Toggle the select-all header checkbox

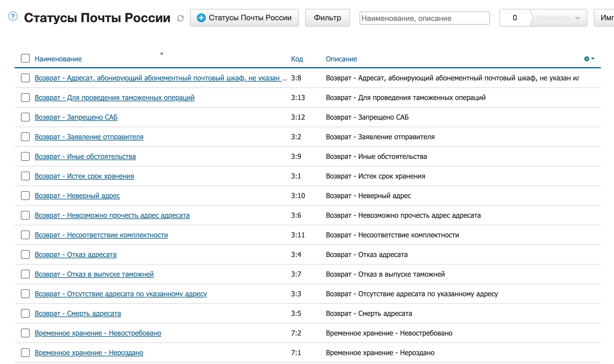point(25,59)
